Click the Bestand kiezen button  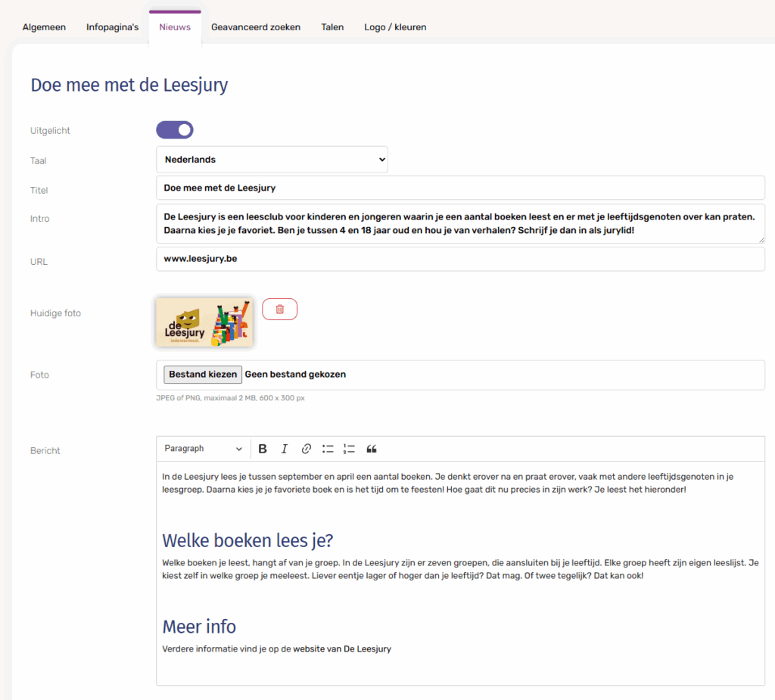[203, 375]
